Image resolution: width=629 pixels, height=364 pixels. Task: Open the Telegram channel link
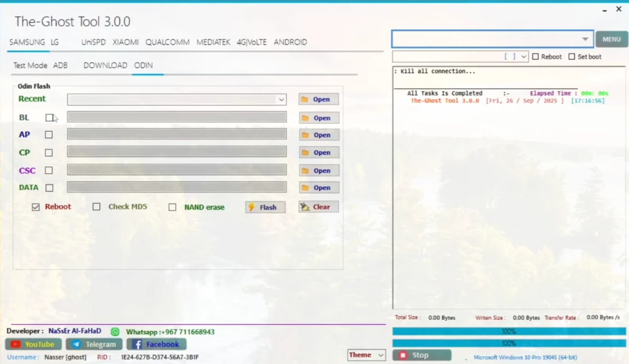coord(94,344)
